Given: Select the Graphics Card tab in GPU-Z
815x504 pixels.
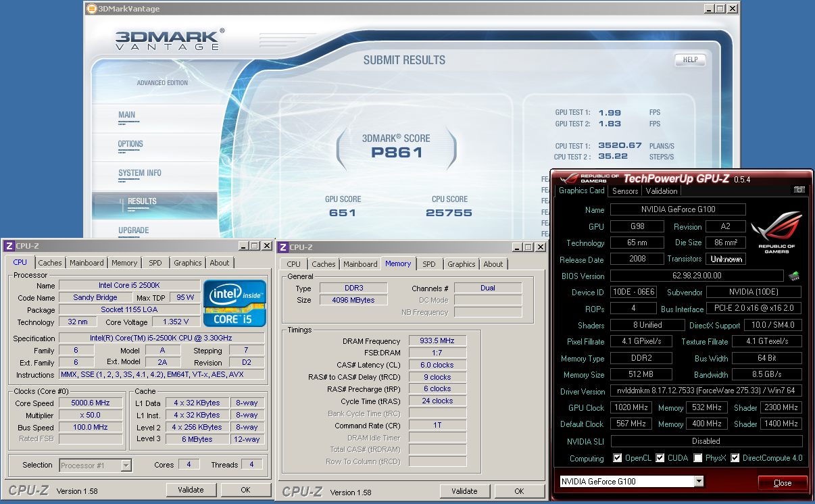Looking at the screenshot, I should coord(582,191).
